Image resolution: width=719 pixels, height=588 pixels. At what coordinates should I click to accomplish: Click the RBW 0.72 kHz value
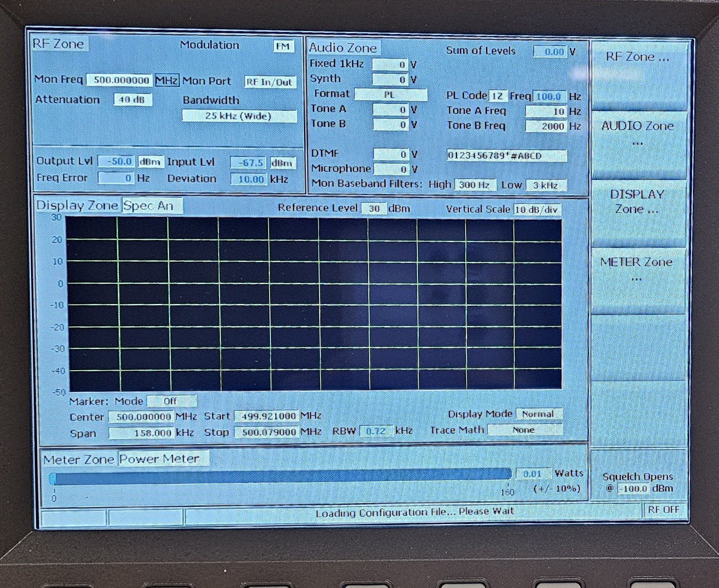coord(376,431)
